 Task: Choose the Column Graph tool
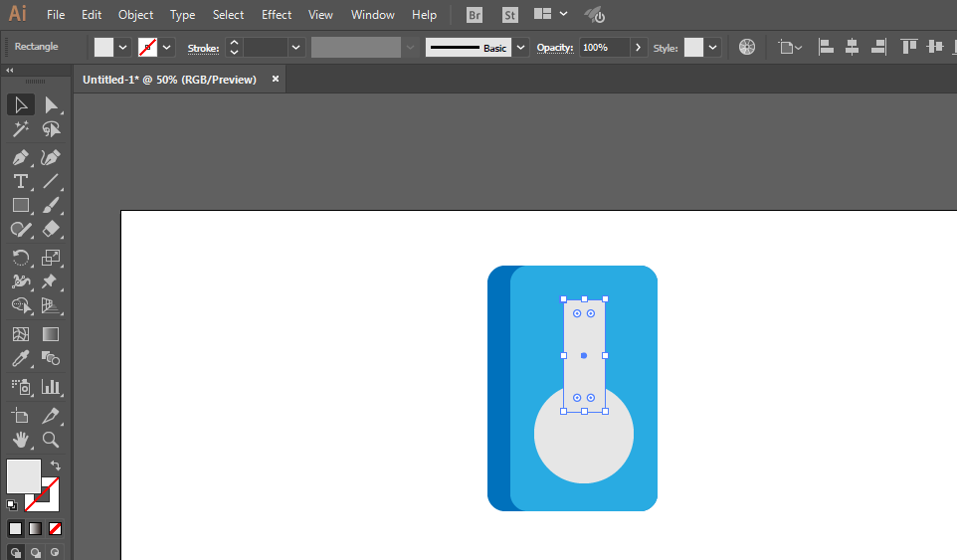pos(51,387)
